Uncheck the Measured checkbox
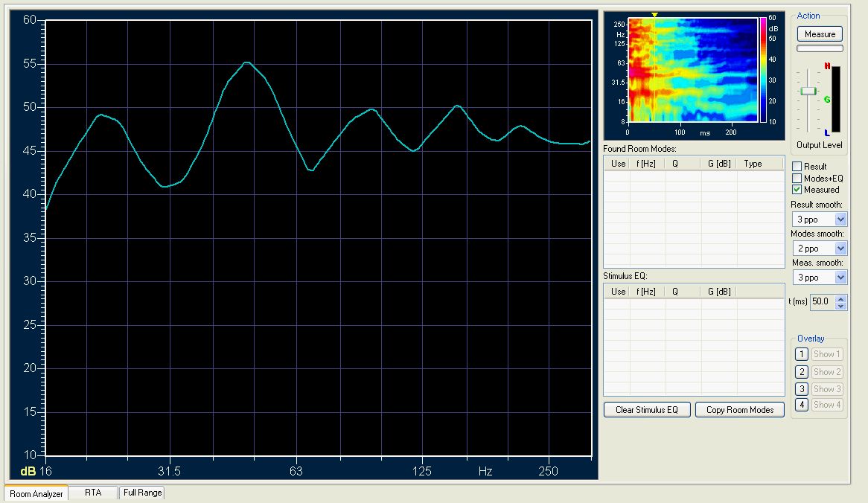 point(797,190)
